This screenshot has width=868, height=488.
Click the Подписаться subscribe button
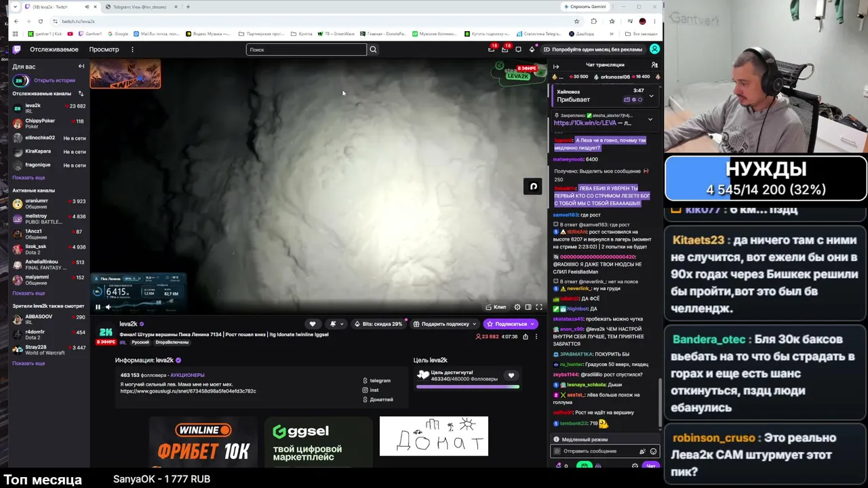(511, 324)
